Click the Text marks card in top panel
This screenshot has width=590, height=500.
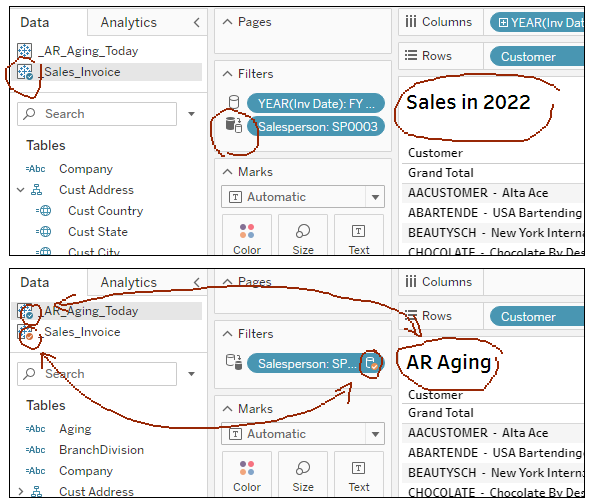tap(359, 236)
